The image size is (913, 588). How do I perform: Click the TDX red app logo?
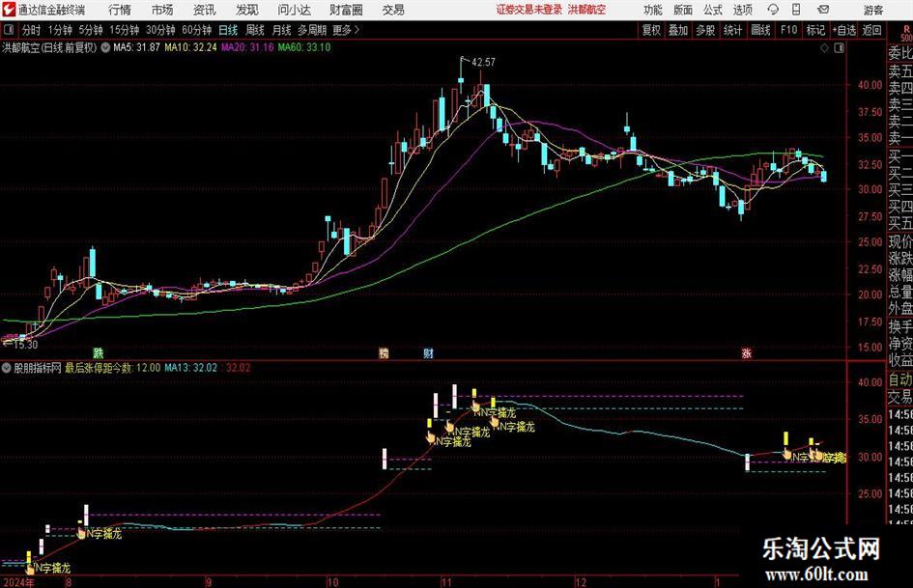point(8,10)
